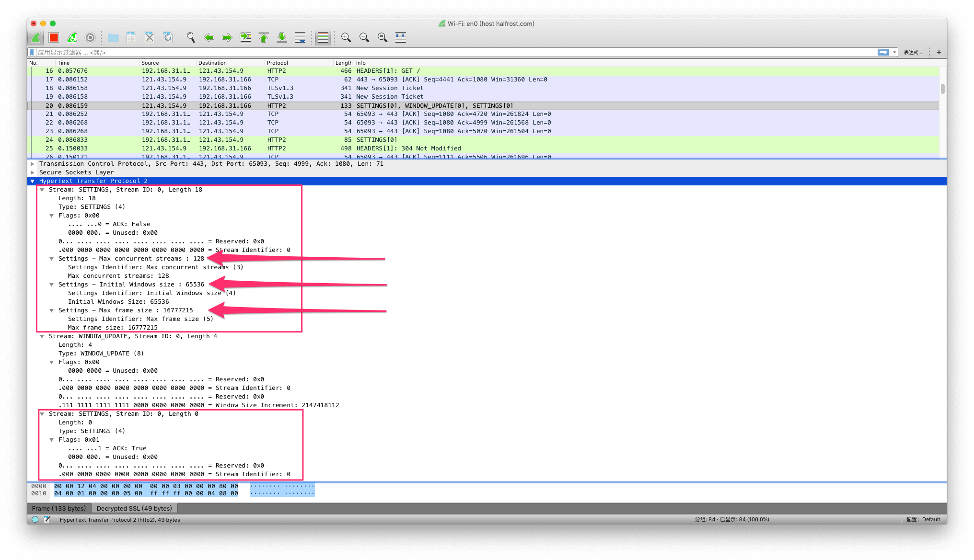The height and width of the screenshot is (560, 974).
Task: Stop the running capture
Action: 54,37
